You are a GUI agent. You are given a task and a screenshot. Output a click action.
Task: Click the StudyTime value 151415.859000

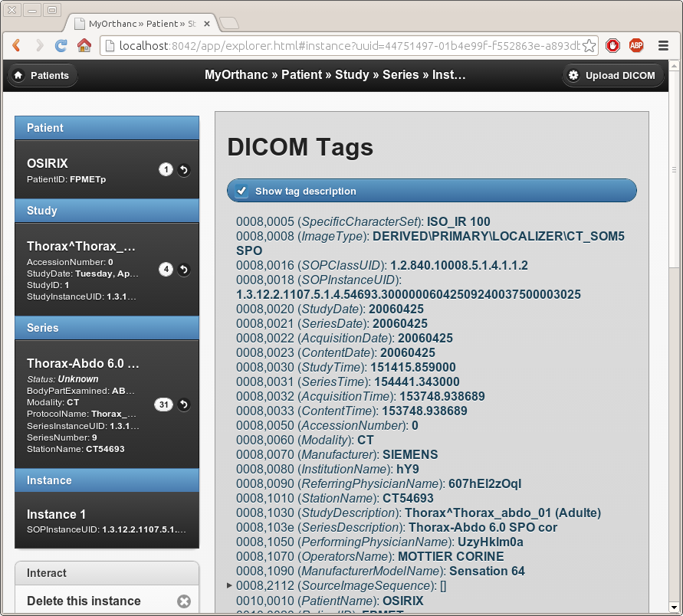tap(413, 368)
